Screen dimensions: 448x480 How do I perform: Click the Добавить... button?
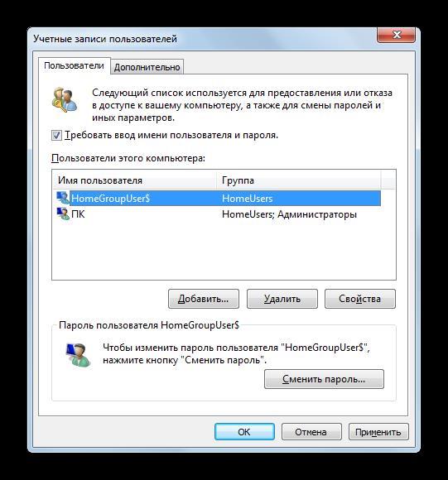[x=204, y=299]
